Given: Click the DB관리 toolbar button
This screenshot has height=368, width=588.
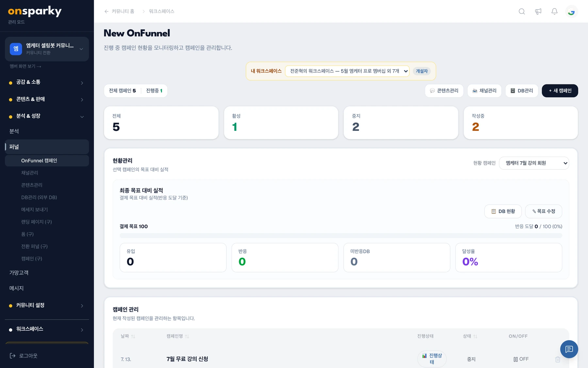Looking at the screenshot, I should pyautogui.click(x=522, y=91).
